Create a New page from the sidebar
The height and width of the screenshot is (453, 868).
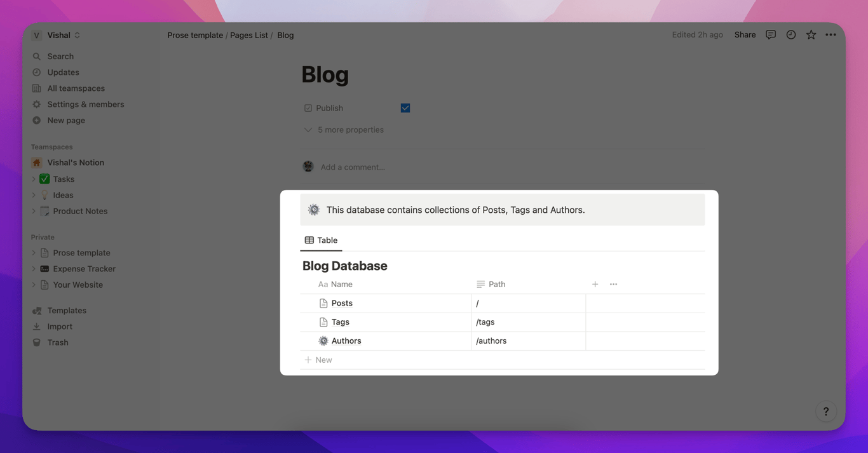(65, 120)
